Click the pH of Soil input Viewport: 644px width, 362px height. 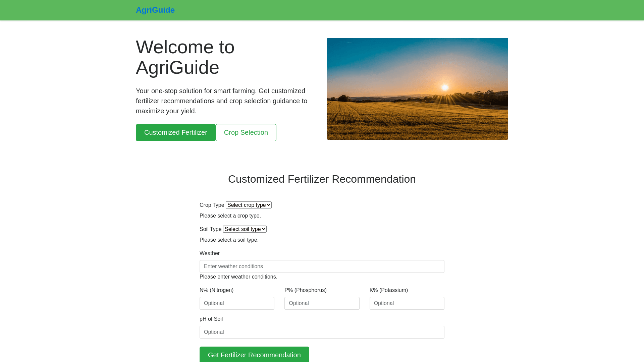click(322, 332)
